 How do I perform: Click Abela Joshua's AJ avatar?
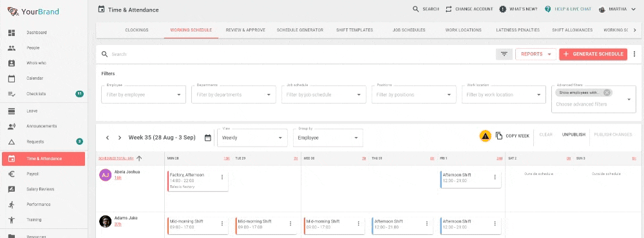[105, 175]
